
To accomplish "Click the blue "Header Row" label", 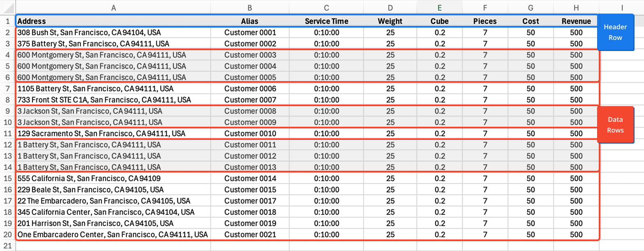I will (x=615, y=32).
